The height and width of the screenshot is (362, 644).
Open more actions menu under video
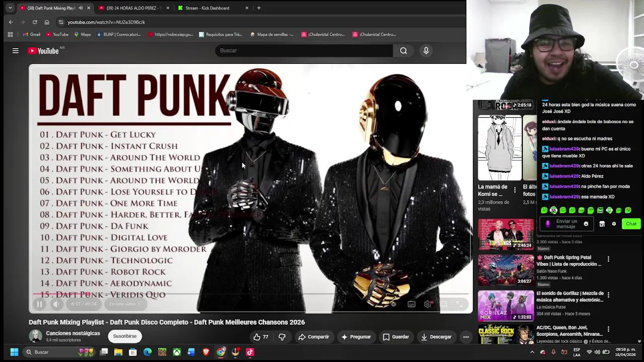pos(466,337)
